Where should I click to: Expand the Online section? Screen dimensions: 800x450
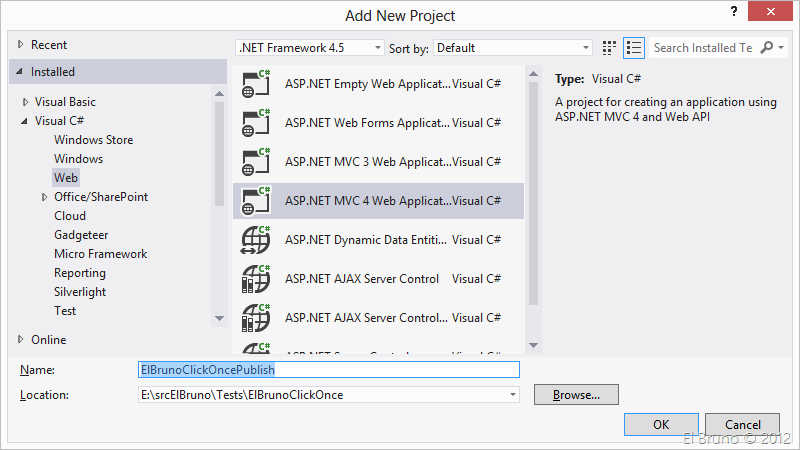point(22,340)
